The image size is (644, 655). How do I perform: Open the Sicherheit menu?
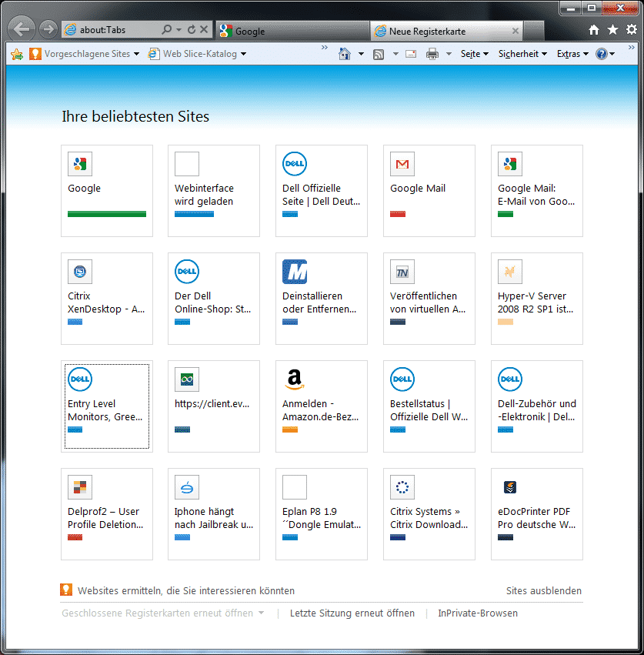(x=522, y=54)
